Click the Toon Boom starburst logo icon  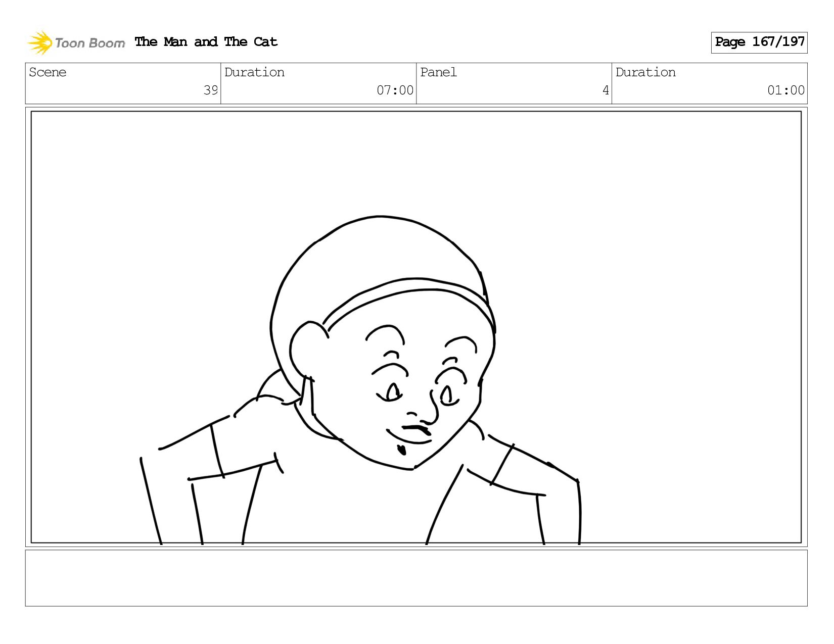coord(40,42)
